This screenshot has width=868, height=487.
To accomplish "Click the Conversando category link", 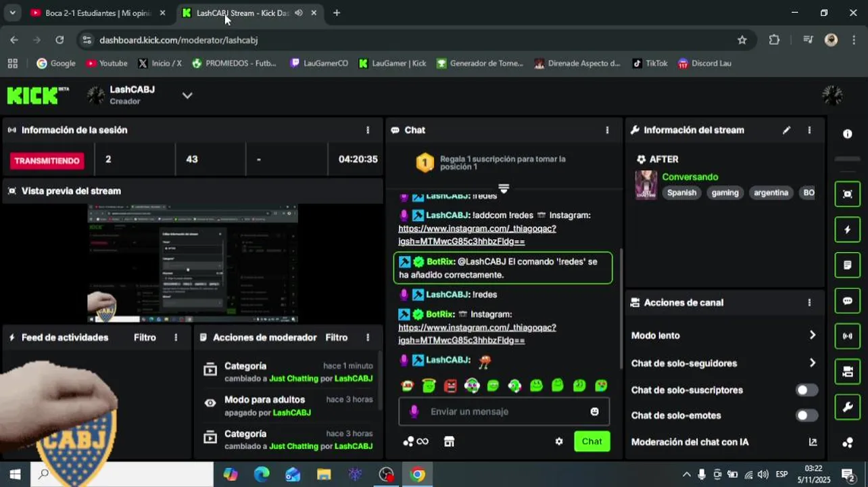I will pyautogui.click(x=690, y=177).
